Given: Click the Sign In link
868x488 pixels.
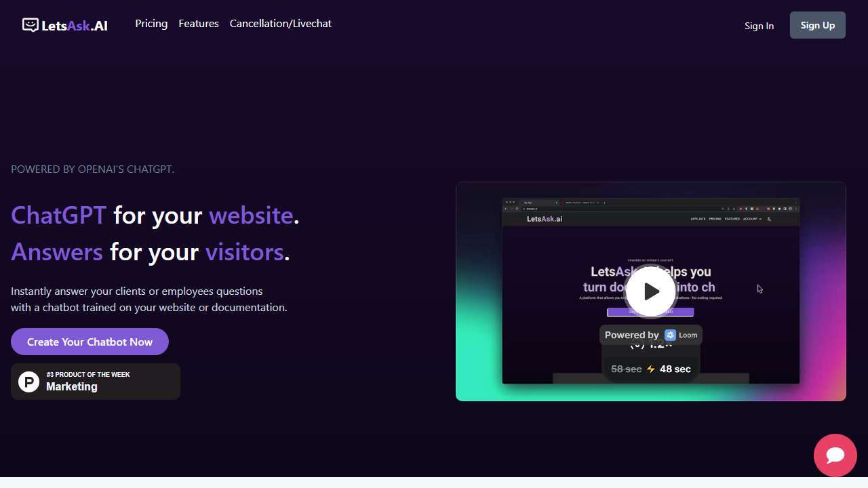Looking at the screenshot, I should tap(759, 26).
